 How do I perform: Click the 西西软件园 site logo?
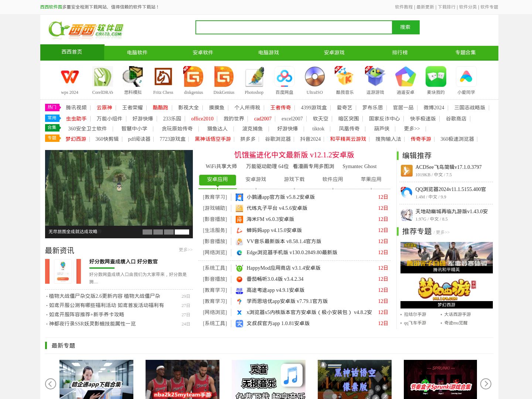pyautogui.click(x=86, y=30)
